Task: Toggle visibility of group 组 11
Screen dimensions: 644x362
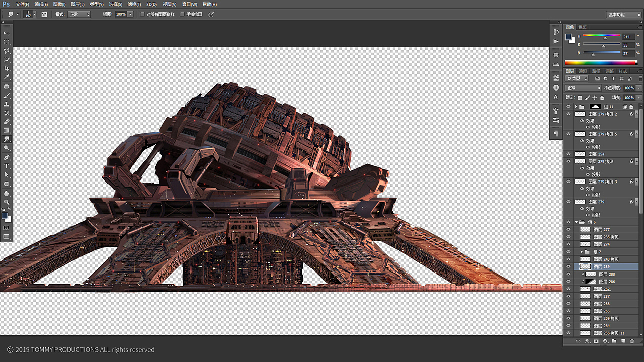Action: [x=569, y=107]
